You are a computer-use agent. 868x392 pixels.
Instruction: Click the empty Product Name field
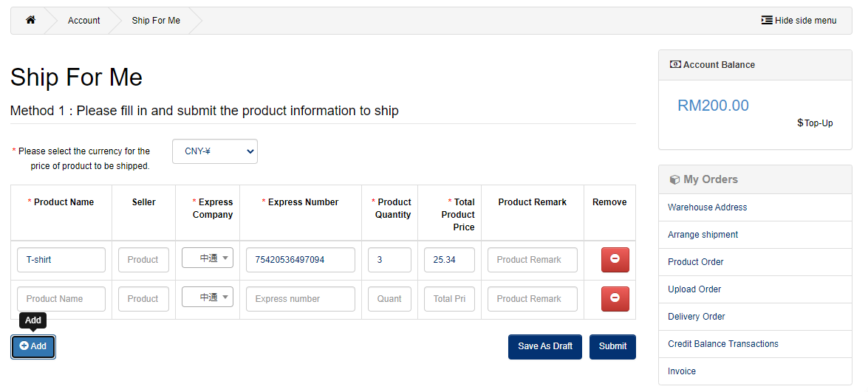[61, 299]
